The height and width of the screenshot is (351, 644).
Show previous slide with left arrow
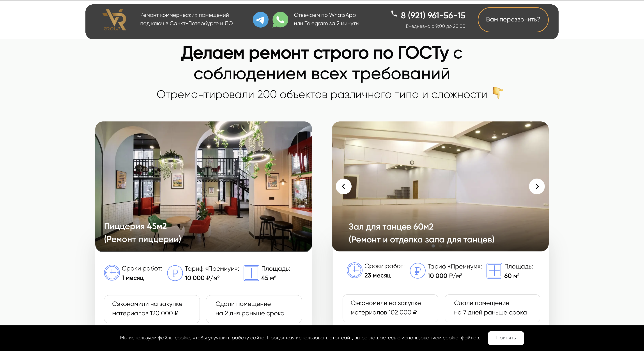pyautogui.click(x=343, y=186)
